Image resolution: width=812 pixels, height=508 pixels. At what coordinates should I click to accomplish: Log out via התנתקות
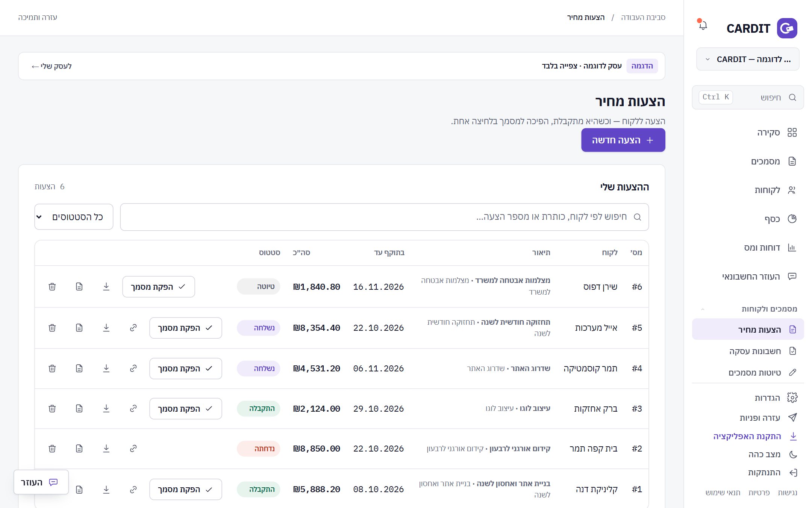(x=773, y=473)
